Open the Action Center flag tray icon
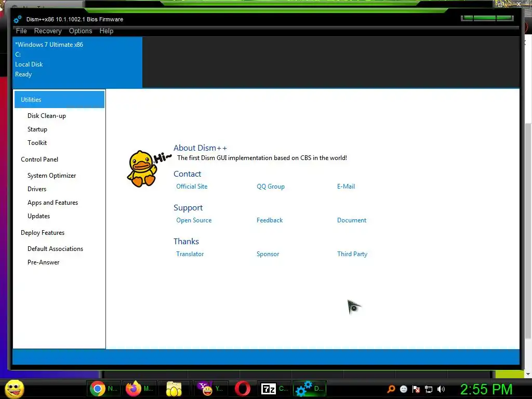 point(416,389)
